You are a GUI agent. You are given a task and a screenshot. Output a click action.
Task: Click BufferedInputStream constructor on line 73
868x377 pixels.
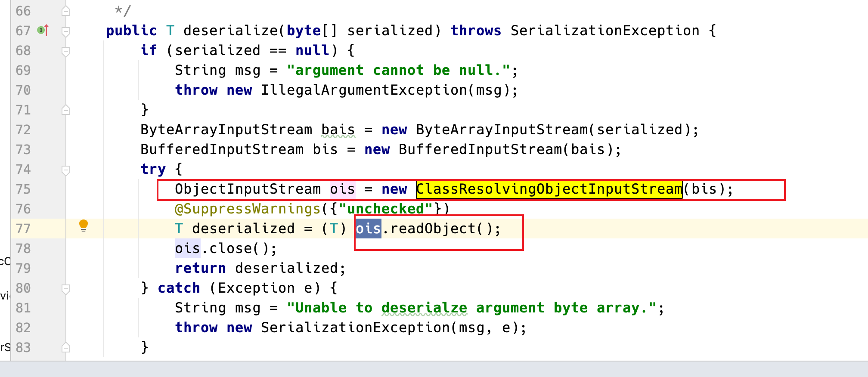(x=480, y=149)
